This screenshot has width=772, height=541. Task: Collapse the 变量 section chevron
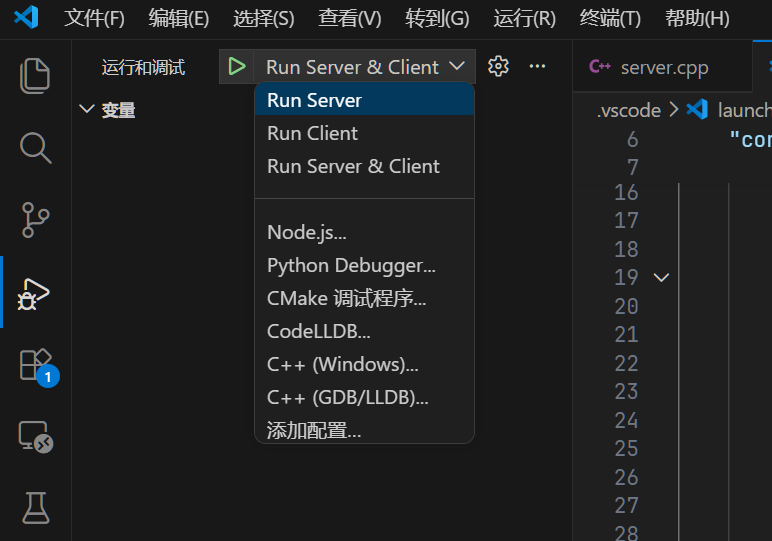[x=87, y=109]
